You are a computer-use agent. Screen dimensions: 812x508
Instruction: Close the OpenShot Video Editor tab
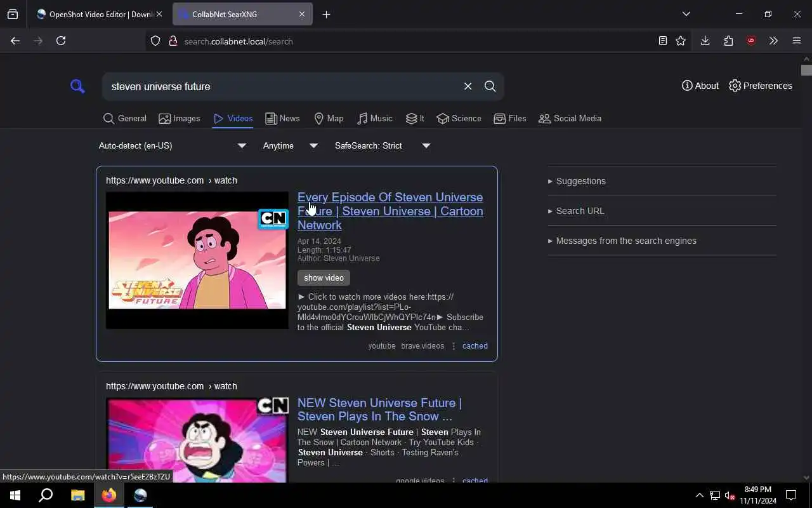point(159,14)
